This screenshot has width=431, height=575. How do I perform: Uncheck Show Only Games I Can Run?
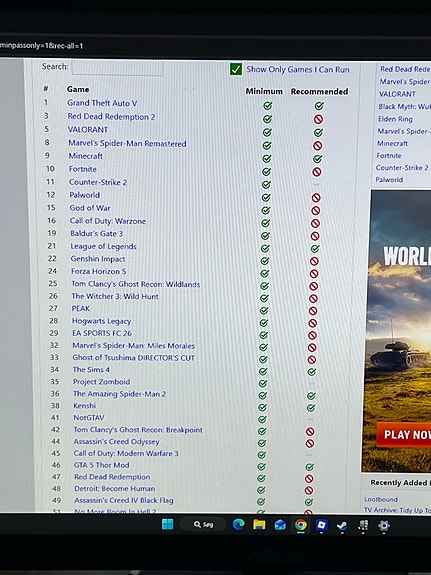pyautogui.click(x=236, y=69)
